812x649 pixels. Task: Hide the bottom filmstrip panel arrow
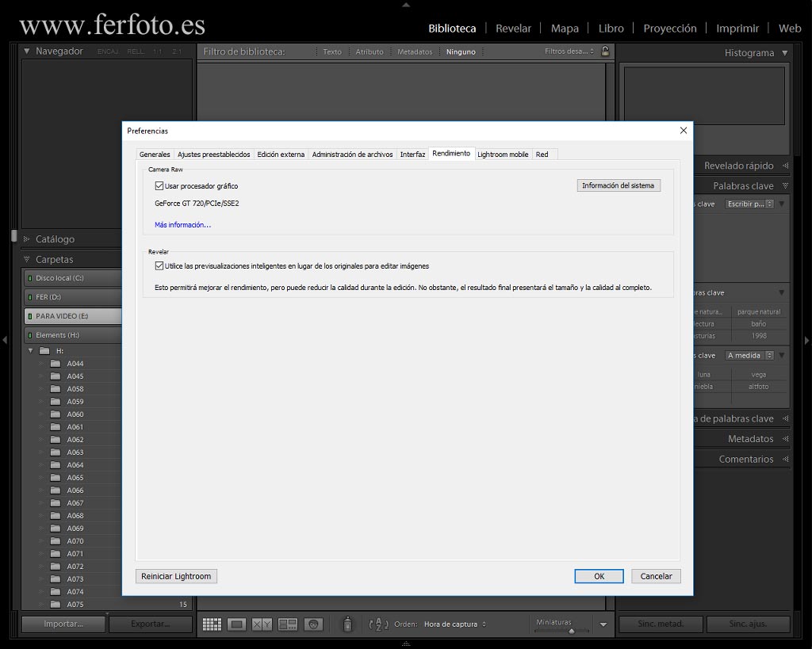click(x=406, y=643)
